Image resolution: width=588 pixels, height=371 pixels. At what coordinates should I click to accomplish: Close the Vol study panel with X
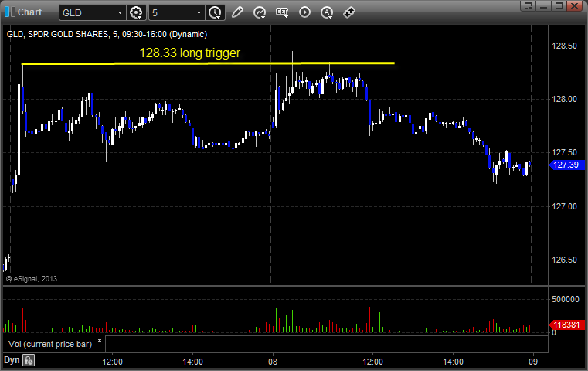(x=100, y=341)
